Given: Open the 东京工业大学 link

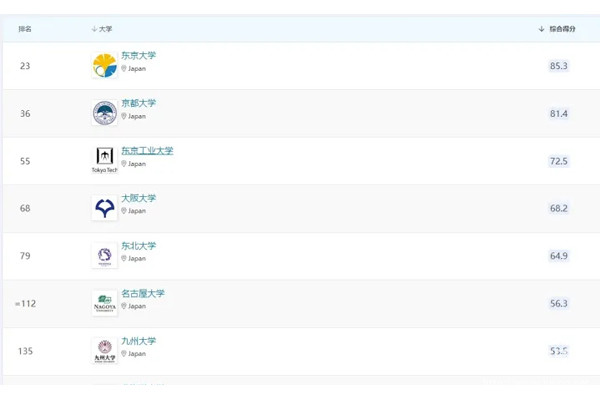Looking at the screenshot, I should (147, 150).
